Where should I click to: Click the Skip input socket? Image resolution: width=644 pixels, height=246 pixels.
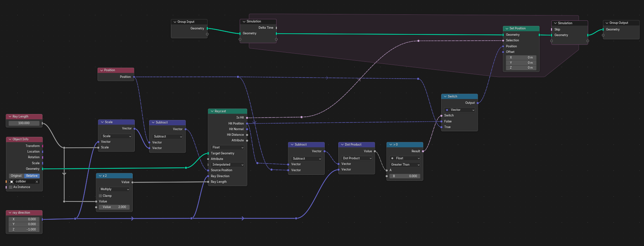click(551, 29)
